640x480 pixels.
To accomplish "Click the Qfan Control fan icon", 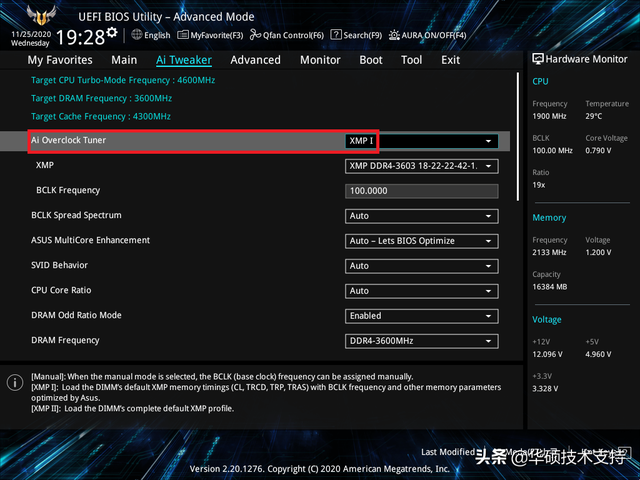I will (x=256, y=35).
